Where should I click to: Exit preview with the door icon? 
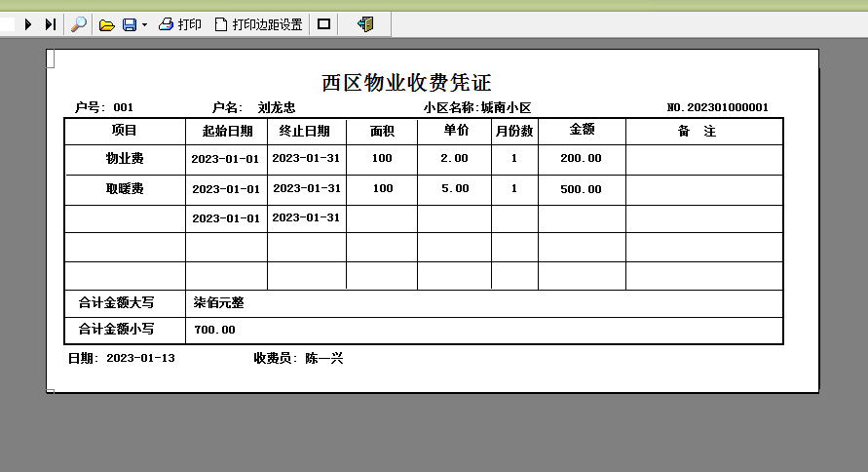coord(366,24)
